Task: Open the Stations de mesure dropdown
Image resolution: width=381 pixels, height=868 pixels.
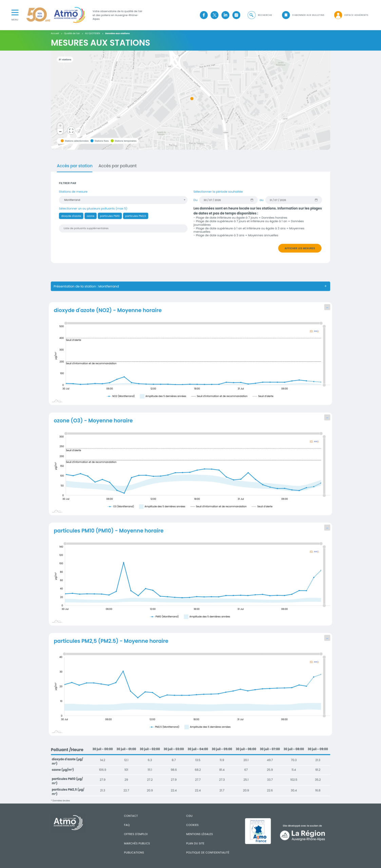Action: [x=123, y=200]
